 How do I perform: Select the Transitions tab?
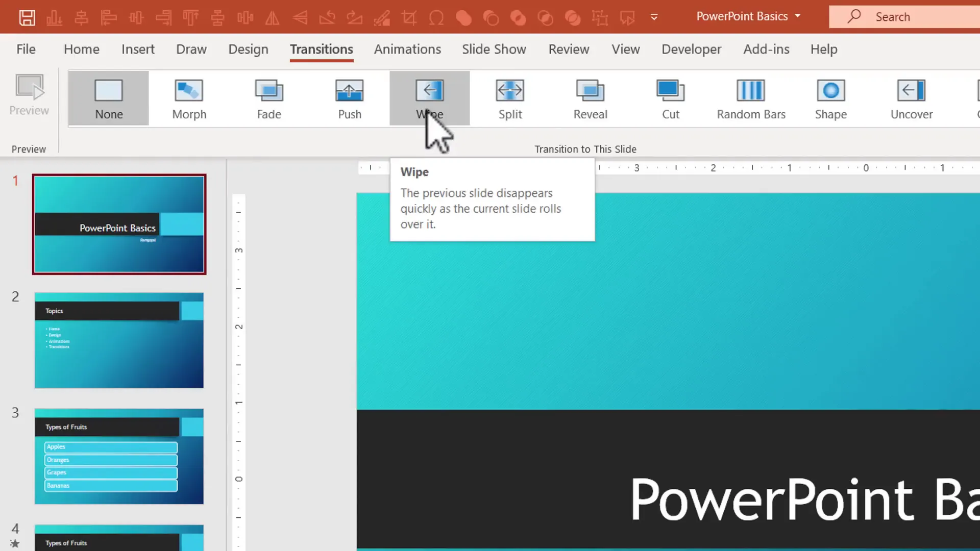[322, 49]
